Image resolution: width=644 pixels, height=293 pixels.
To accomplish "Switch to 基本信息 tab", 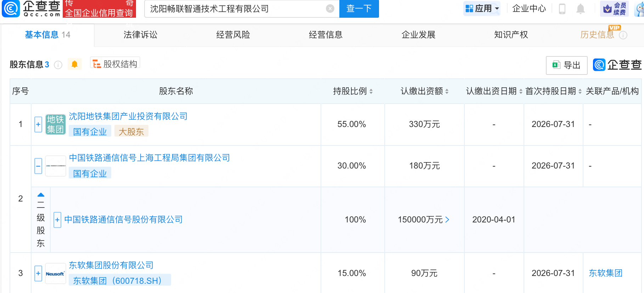I will (48, 35).
